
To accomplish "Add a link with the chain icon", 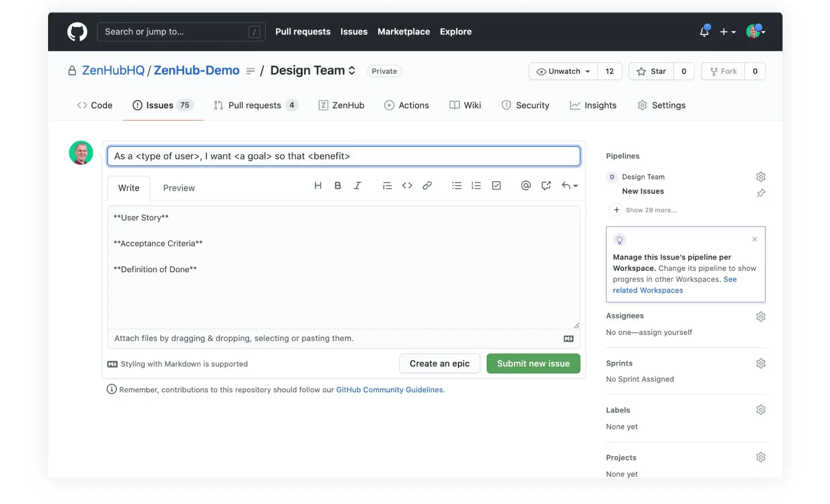I will pos(427,186).
